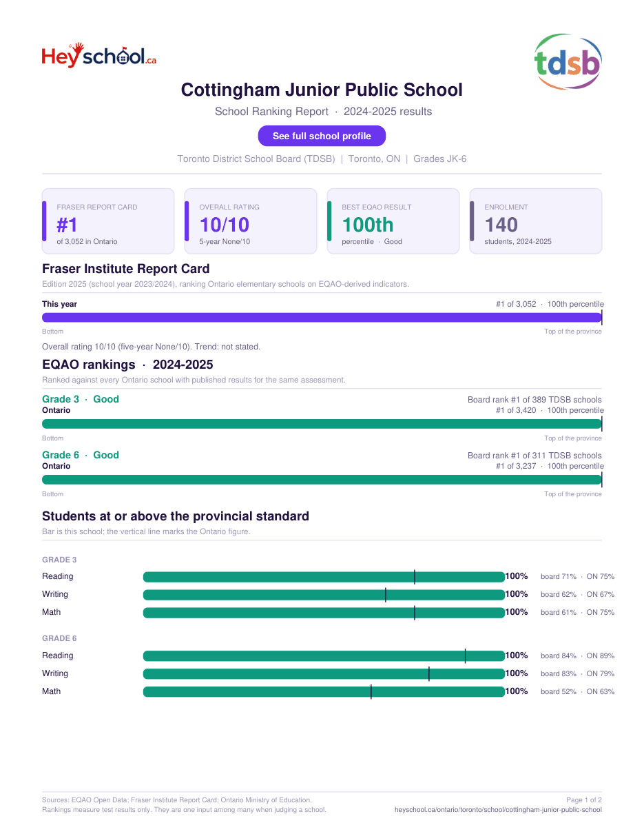
Task: Click 'board 52% · ON 63%' value
Action: [577, 692]
